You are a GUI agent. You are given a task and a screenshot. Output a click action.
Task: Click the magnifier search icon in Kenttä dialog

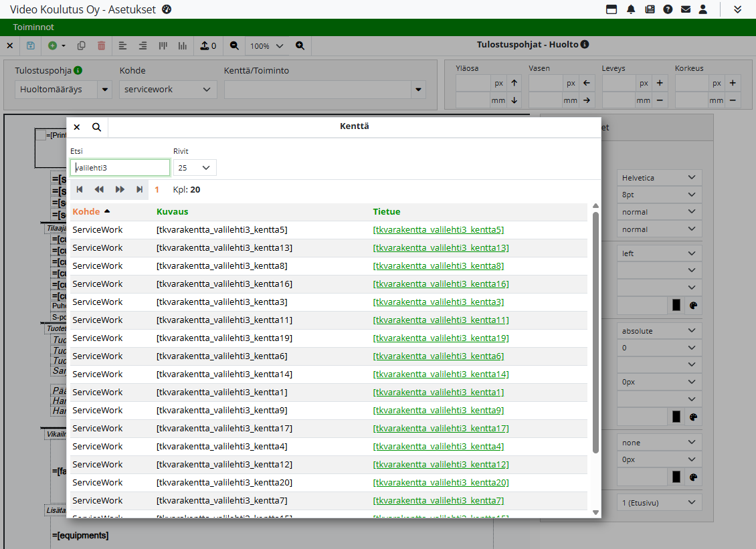click(x=97, y=127)
